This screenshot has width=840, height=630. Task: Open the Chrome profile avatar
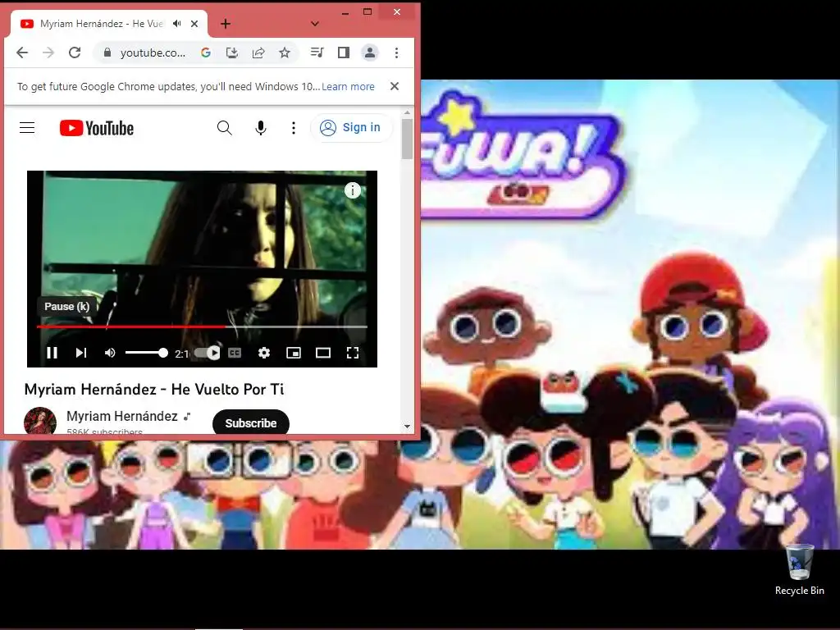[370, 52]
